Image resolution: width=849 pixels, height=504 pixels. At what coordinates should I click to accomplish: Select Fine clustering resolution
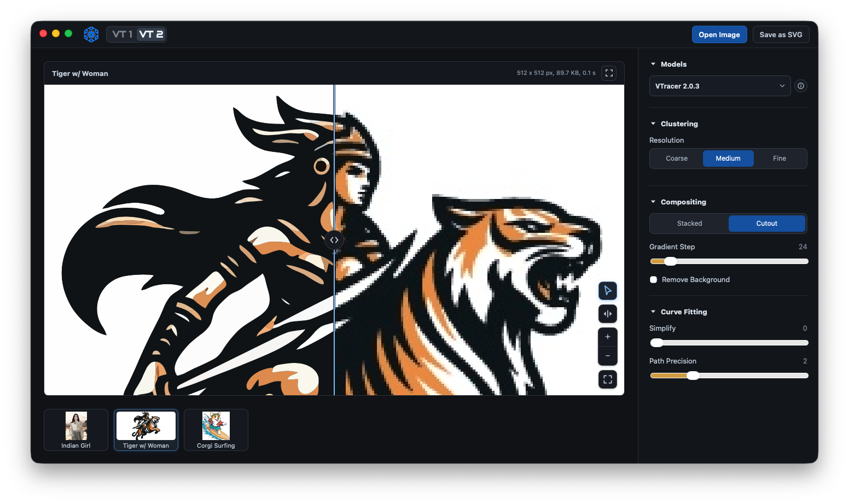point(780,159)
